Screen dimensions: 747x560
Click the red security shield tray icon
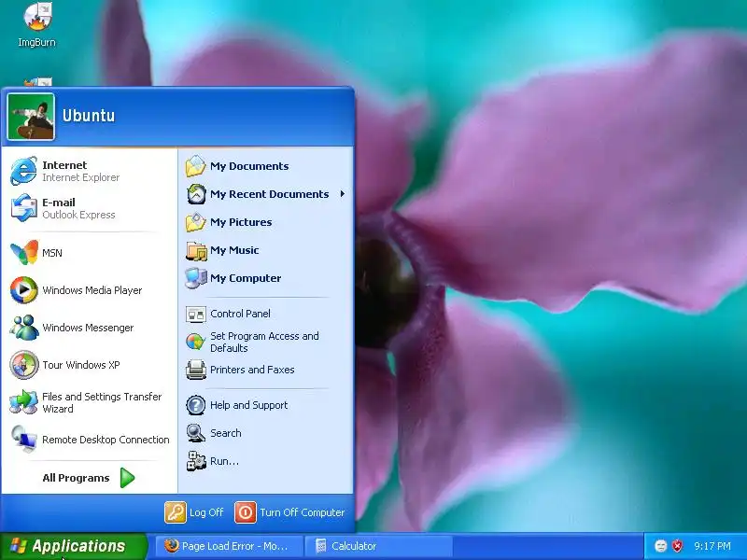pos(676,546)
